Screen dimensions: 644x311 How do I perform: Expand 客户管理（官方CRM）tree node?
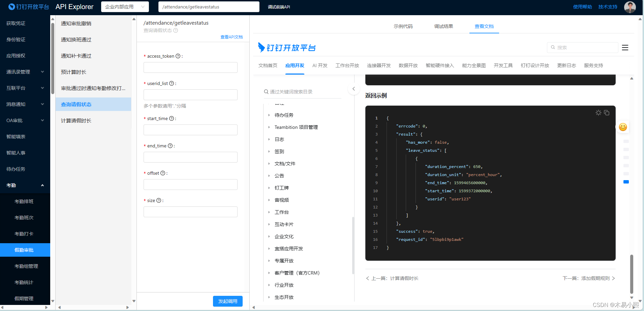[269, 273]
